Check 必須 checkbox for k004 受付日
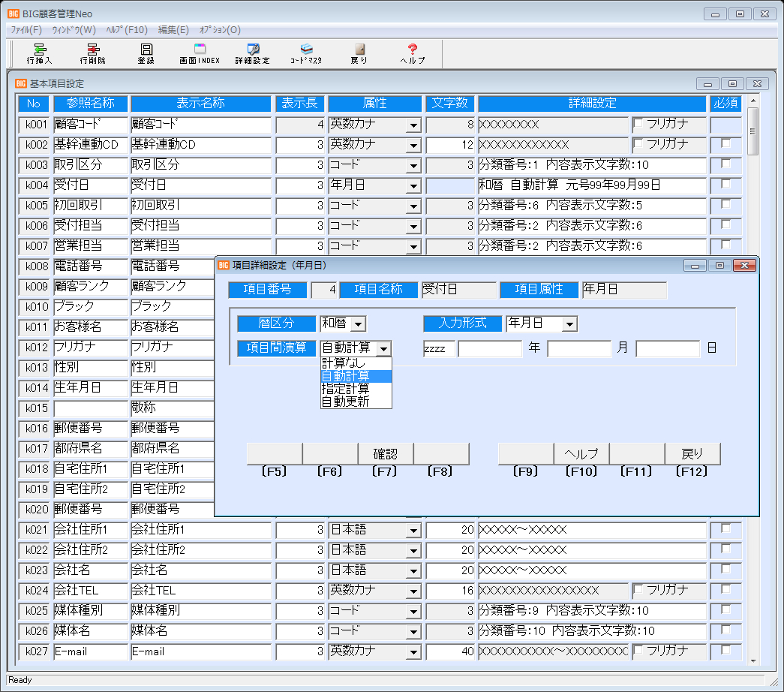Image resolution: width=784 pixels, height=692 pixels. (726, 184)
